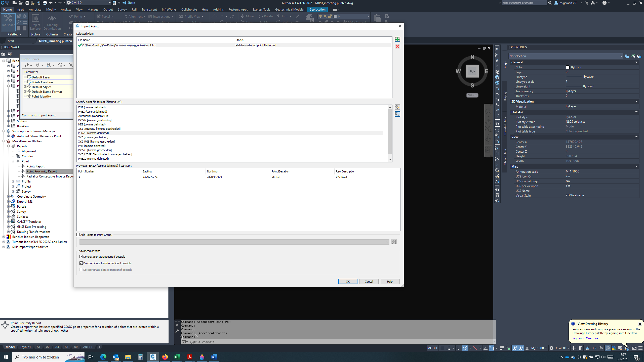The image size is (644, 362).
Task: Open the point file format manager
Action: coord(397,107)
